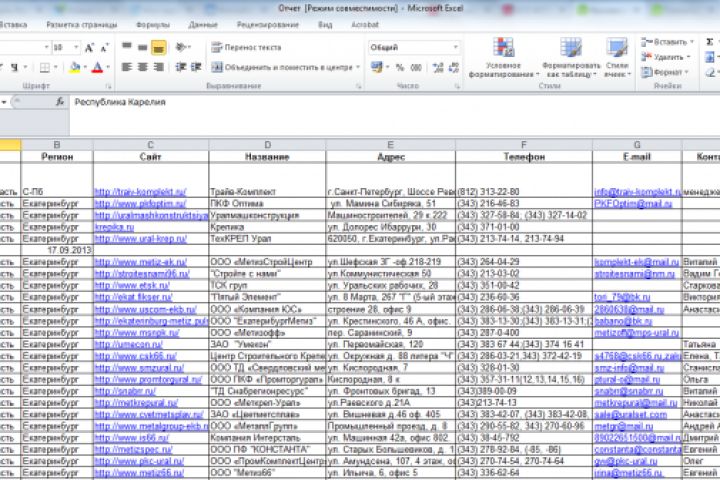Image resolution: width=720 pixels, height=480 pixels.
Task: Decrease the font size with the smaller A icon
Action: [105, 47]
